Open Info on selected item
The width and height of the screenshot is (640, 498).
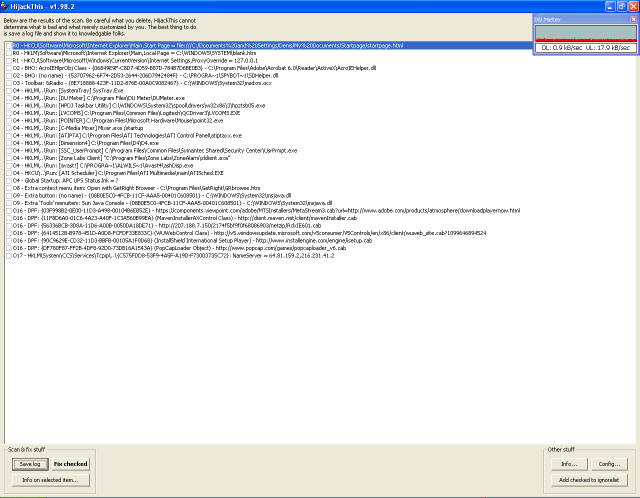51,480
